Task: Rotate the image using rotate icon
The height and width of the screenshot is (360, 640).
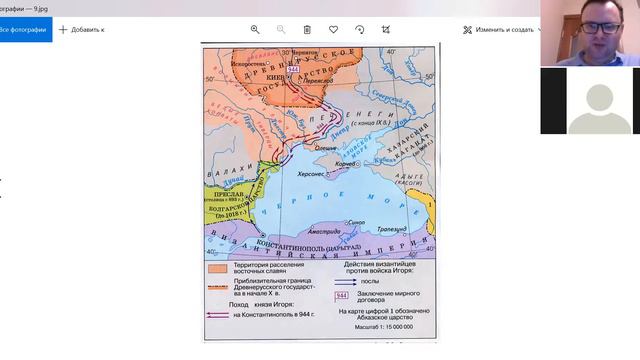Action: [360, 29]
